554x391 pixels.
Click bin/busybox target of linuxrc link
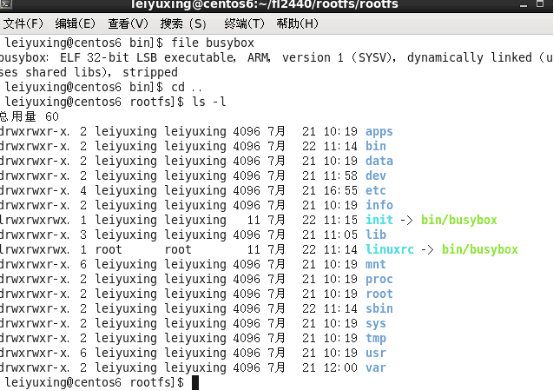click(x=480, y=250)
